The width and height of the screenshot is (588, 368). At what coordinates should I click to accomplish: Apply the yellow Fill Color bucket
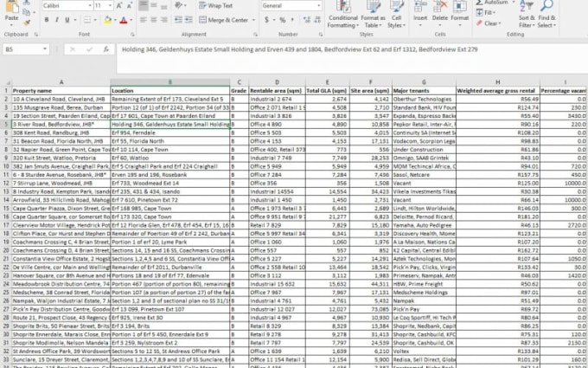point(107,20)
